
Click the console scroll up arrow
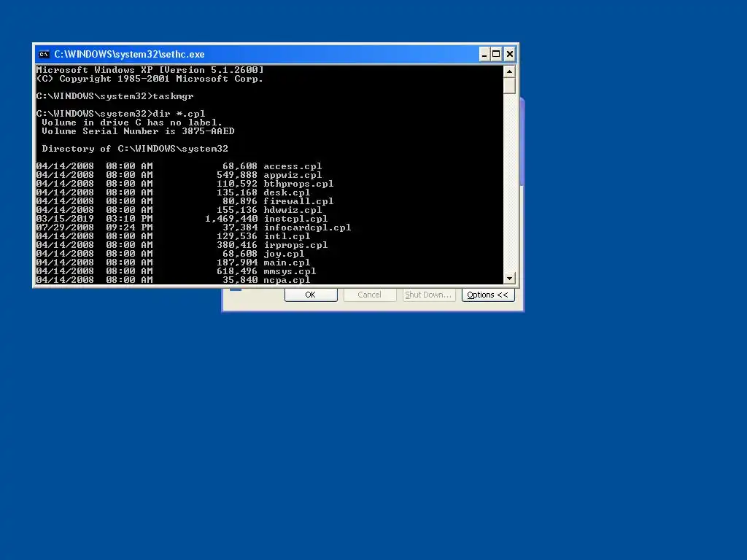coord(509,72)
